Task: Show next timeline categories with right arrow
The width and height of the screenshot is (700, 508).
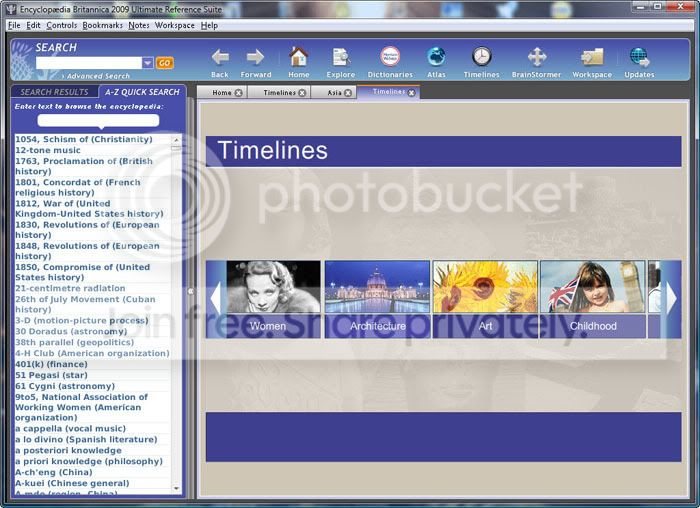Action: pyautogui.click(x=671, y=298)
